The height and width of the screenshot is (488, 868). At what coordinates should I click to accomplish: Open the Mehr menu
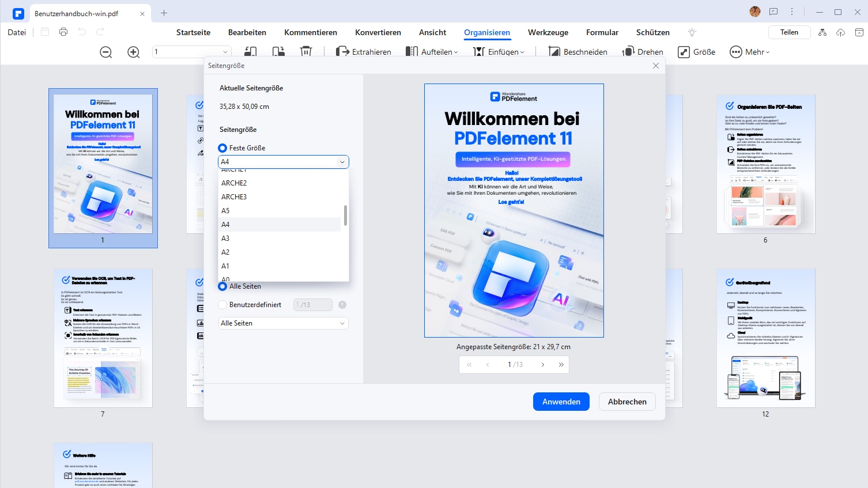click(750, 52)
